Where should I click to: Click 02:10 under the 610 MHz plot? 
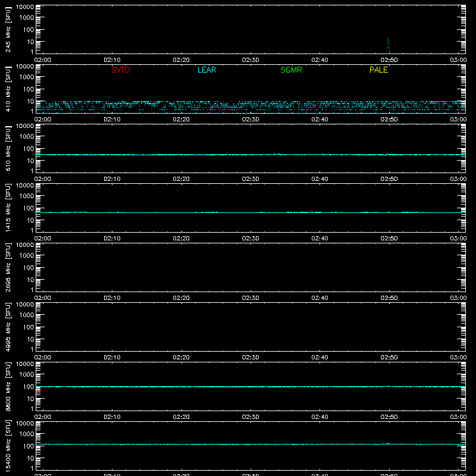point(112,179)
